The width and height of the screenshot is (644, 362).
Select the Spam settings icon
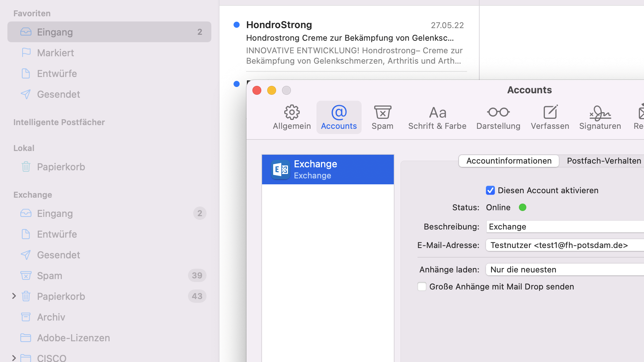[382, 117]
